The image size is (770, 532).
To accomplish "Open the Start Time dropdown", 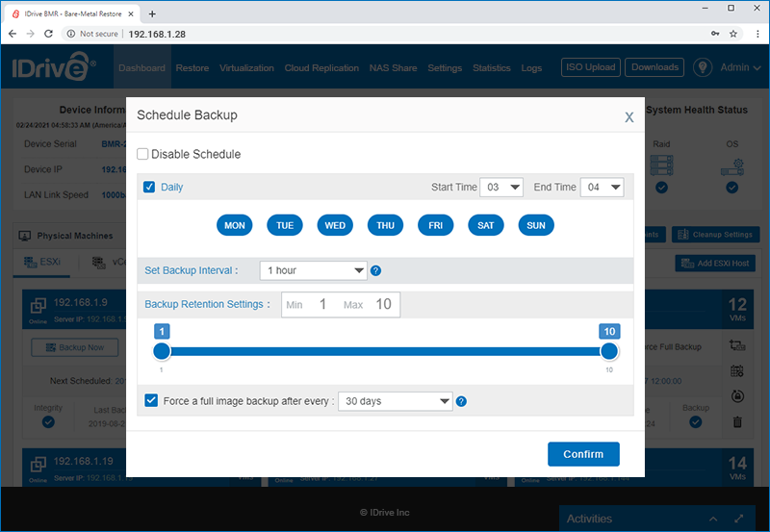I will pyautogui.click(x=501, y=187).
